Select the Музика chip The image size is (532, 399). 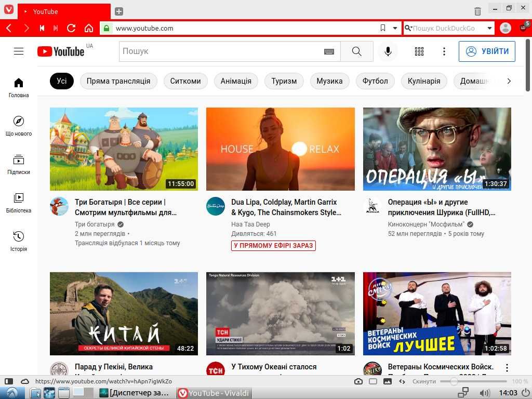329,81
